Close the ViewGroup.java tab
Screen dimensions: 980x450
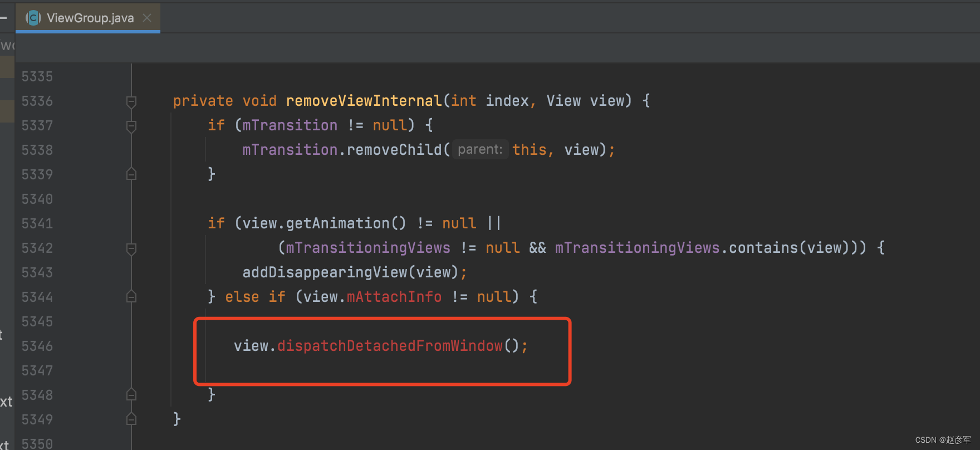tap(147, 18)
